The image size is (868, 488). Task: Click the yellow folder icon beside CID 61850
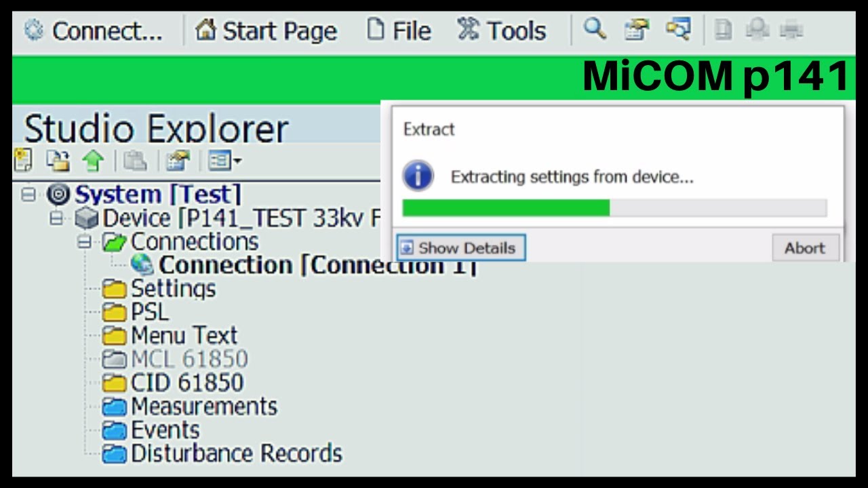[115, 383]
